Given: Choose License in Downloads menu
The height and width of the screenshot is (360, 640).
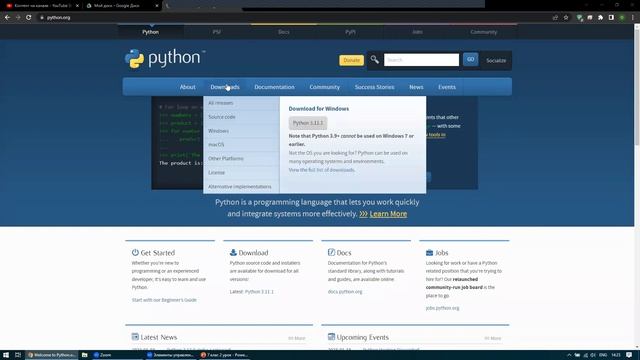Looking at the screenshot, I should 241,172.
